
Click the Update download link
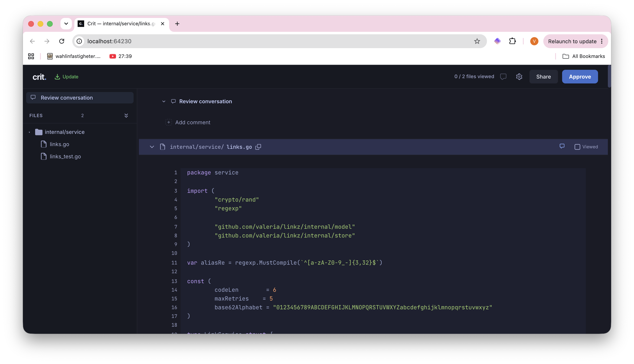[x=66, y=77]
